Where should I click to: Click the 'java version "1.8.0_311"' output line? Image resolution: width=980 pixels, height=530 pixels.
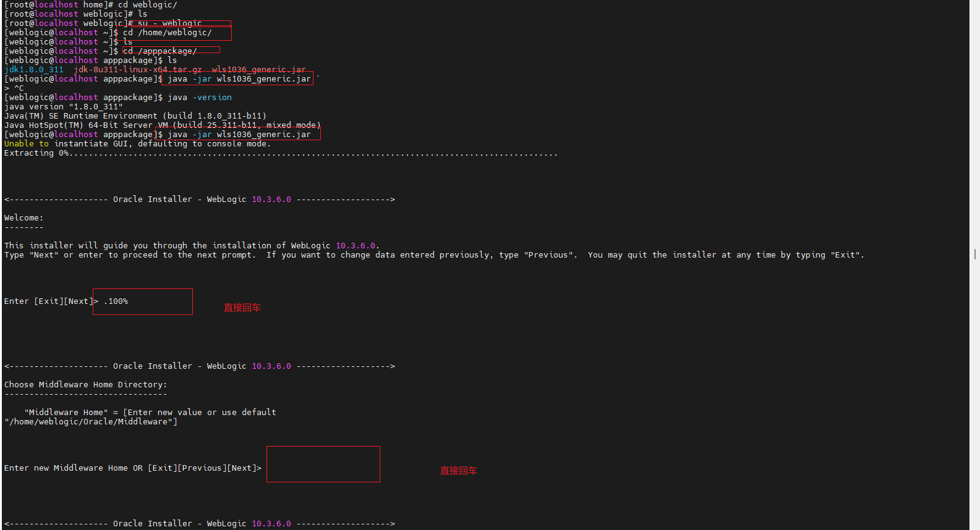64,107
